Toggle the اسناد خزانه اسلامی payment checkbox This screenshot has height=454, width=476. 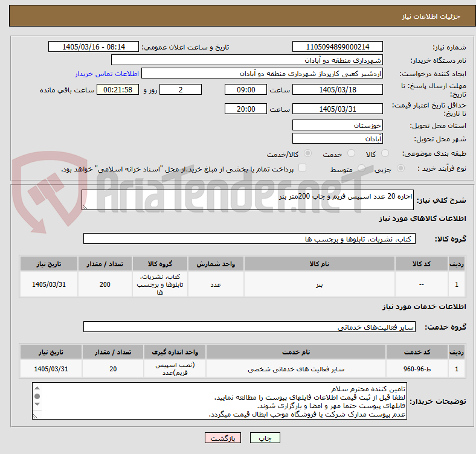point(303,167)
